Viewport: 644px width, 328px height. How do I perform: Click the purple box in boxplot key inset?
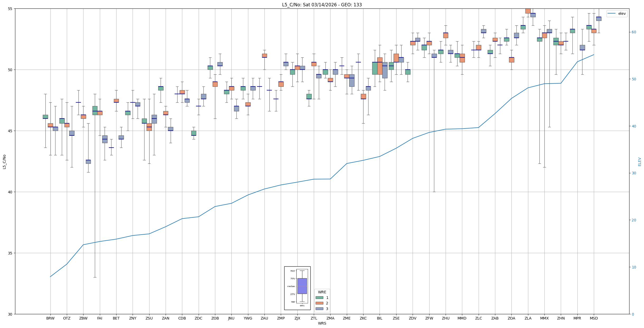(302, 286)
